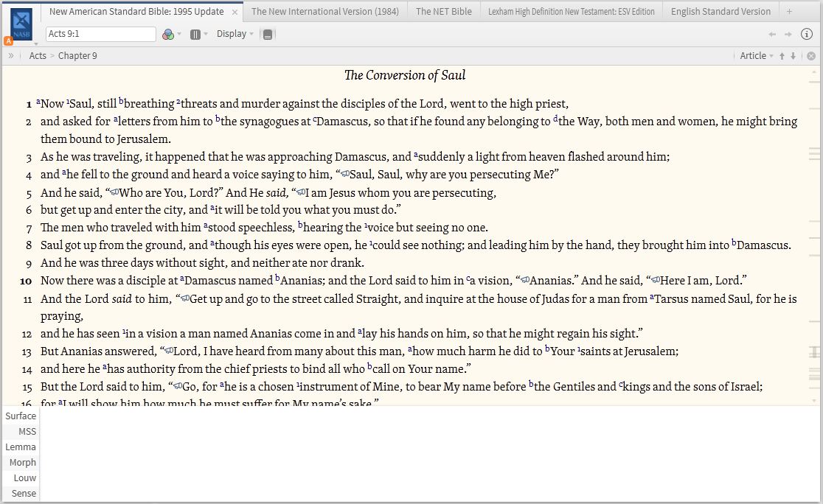The height and width of the screenshot is (504, 823).
Task: Open the resource information (i) icon
Action: (x=807, y=34)
